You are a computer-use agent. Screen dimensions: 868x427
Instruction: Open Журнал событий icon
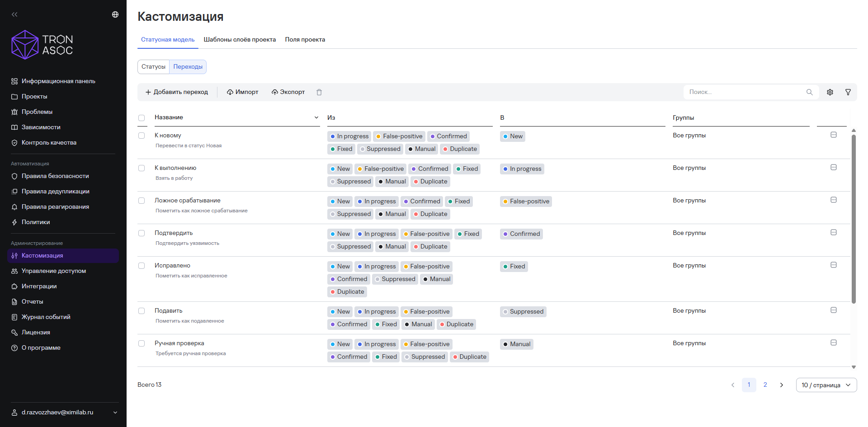click(x=14, y=317)
